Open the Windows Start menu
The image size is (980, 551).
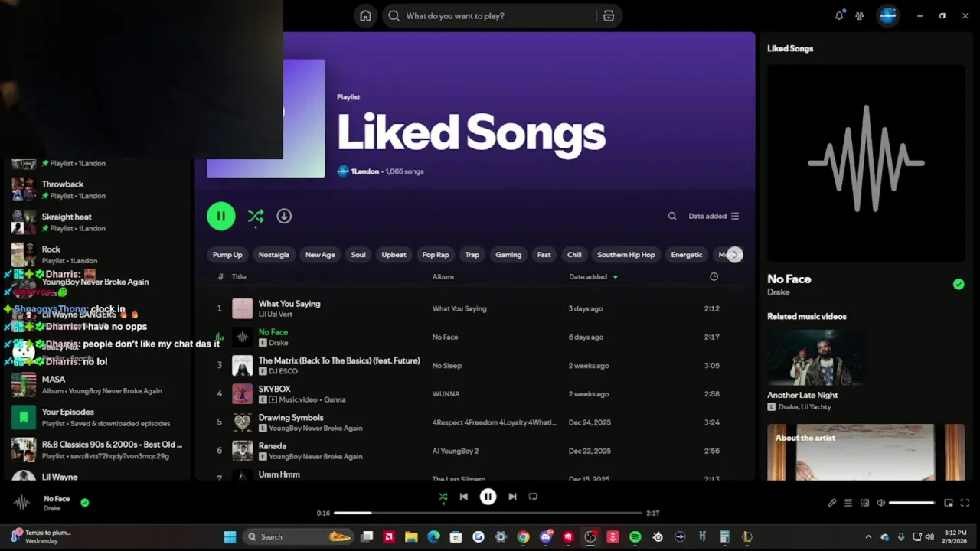click(230, 537)
